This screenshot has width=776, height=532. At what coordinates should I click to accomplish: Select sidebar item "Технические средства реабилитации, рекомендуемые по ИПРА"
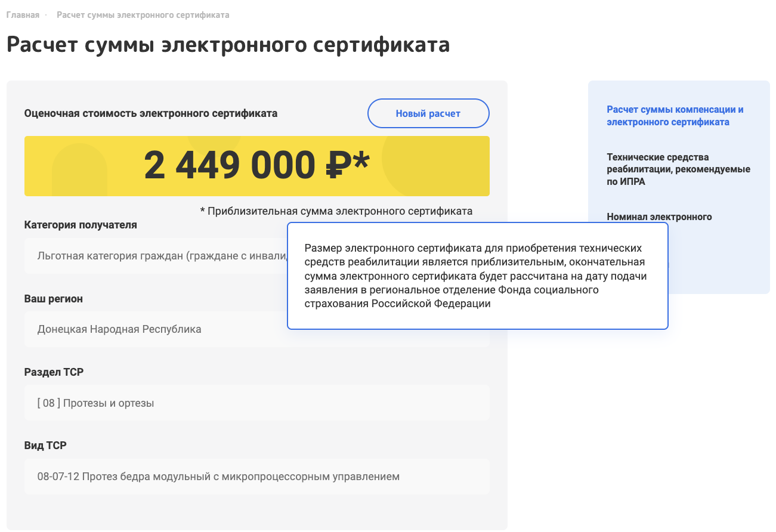click(678, 169)
